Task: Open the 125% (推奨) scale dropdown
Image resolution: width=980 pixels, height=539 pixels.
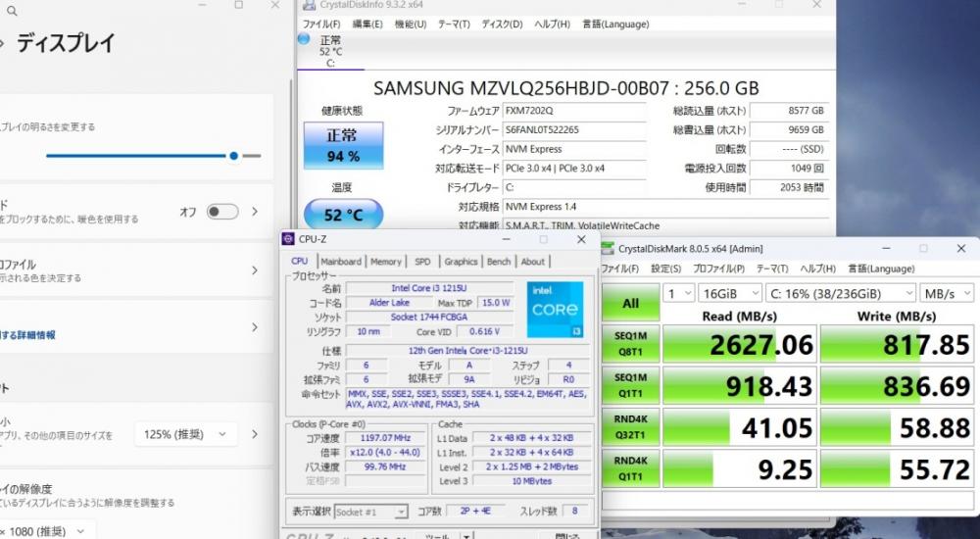Action: pos(185,434)
